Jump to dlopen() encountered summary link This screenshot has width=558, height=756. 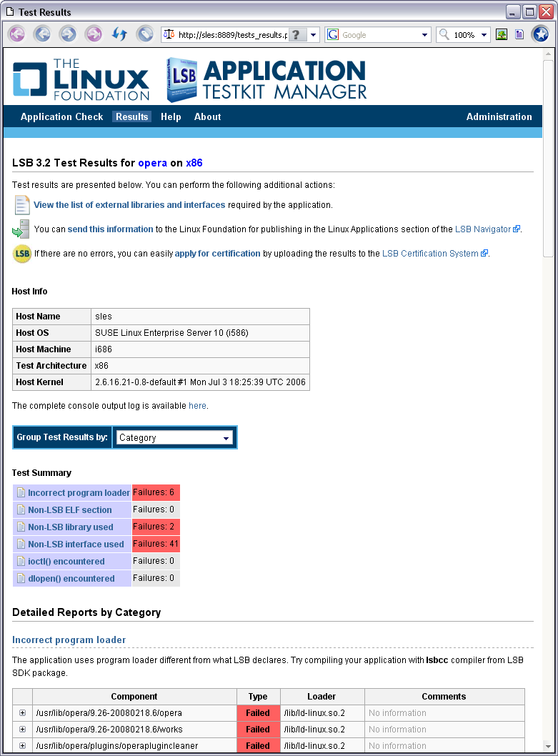click(x=71, y=579)
